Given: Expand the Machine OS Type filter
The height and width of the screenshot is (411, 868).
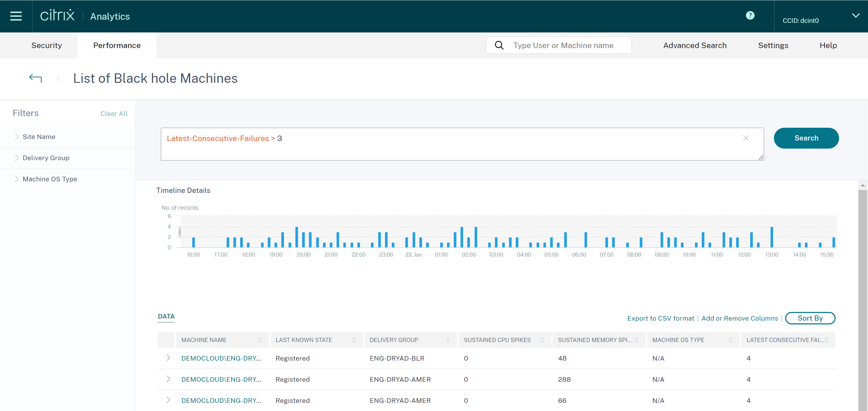Looking at the screenshot, I should click(x=16, y=179).
